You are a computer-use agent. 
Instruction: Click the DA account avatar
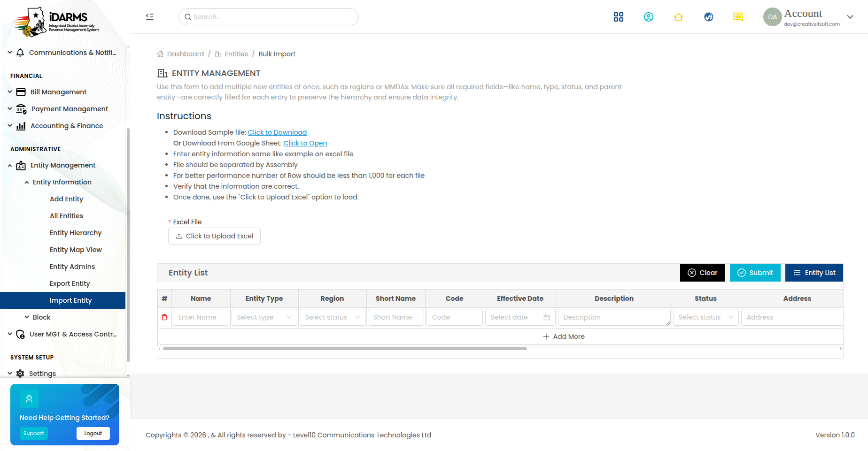coord(772,17)
